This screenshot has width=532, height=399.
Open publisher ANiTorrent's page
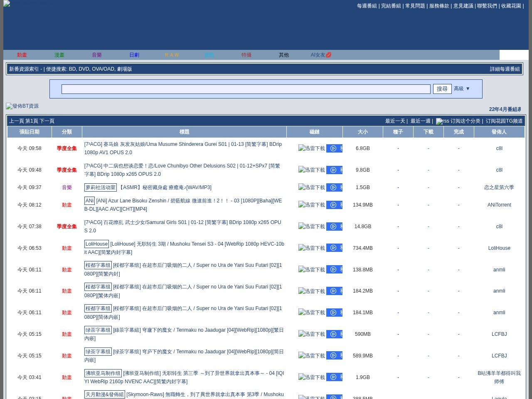[x=499, y=205]
